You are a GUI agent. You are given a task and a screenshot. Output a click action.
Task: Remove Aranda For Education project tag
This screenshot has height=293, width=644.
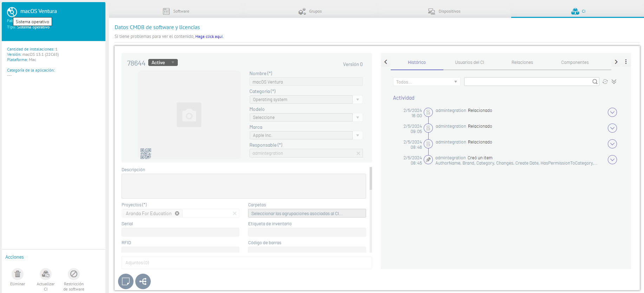click(x=177, y=213)
